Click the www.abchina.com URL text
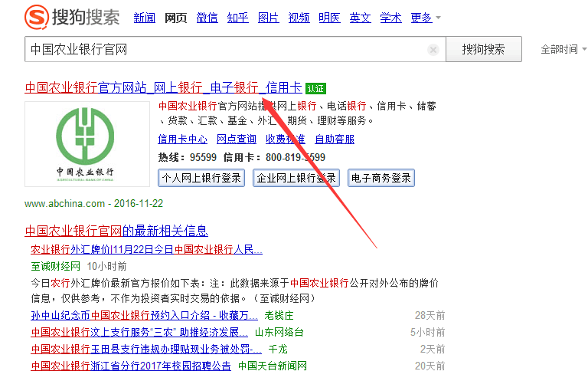The height and width of the screenshot is (381, 588). pos(64,203)
